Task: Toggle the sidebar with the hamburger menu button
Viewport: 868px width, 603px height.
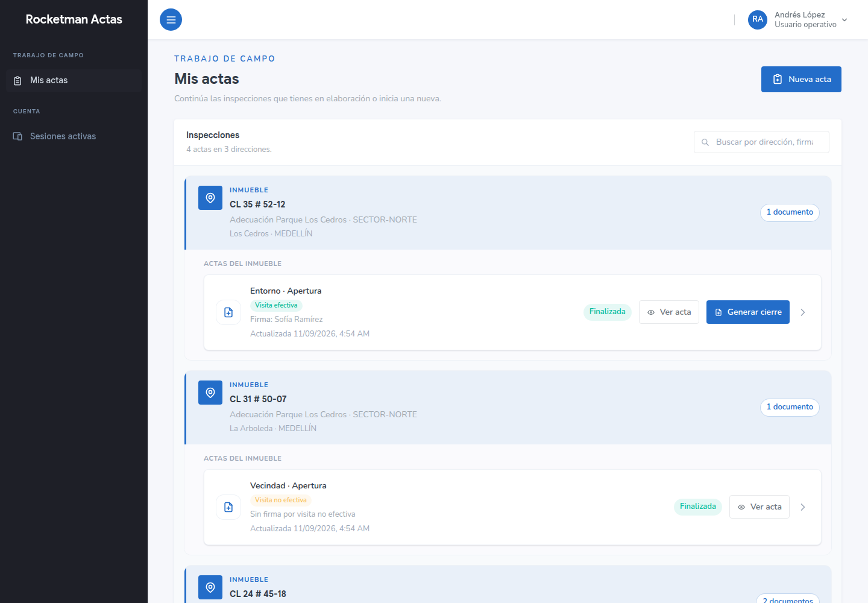Action: click(x=171, y=19)
